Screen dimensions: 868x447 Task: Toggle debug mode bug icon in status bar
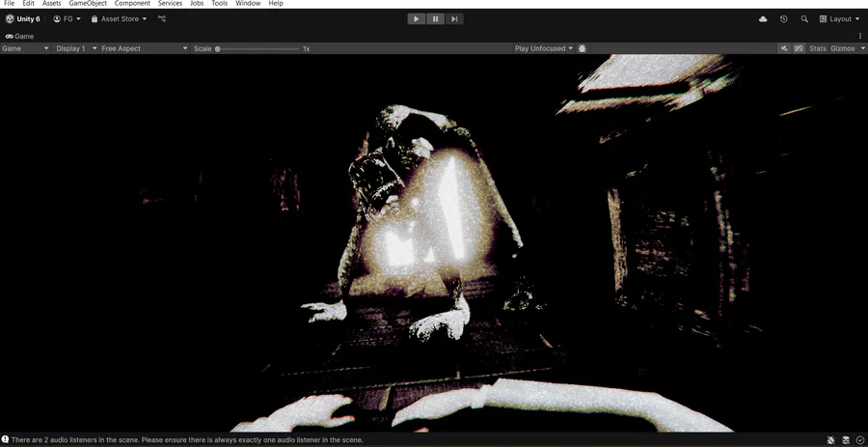pyautogui.click(x=831, y=440)
